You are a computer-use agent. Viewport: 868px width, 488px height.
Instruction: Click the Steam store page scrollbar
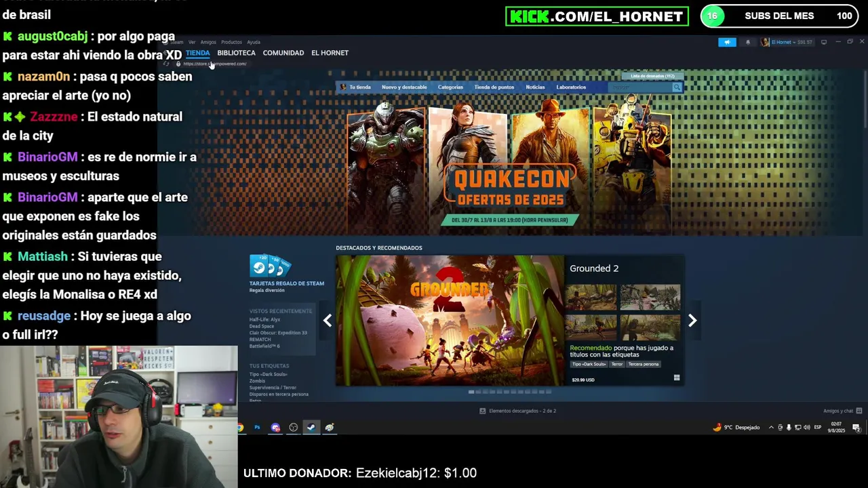pos(865,100)
